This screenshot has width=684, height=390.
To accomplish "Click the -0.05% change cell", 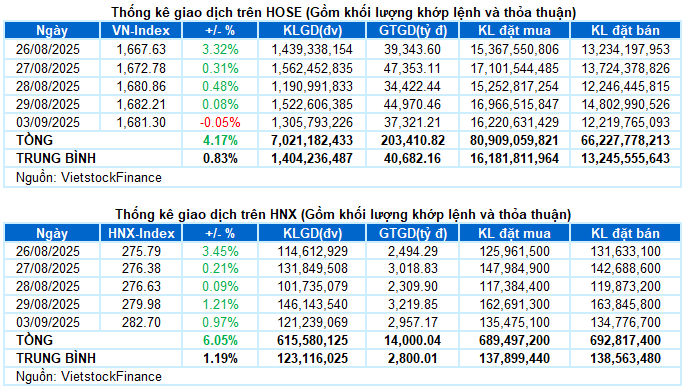I will pos(220,123).
